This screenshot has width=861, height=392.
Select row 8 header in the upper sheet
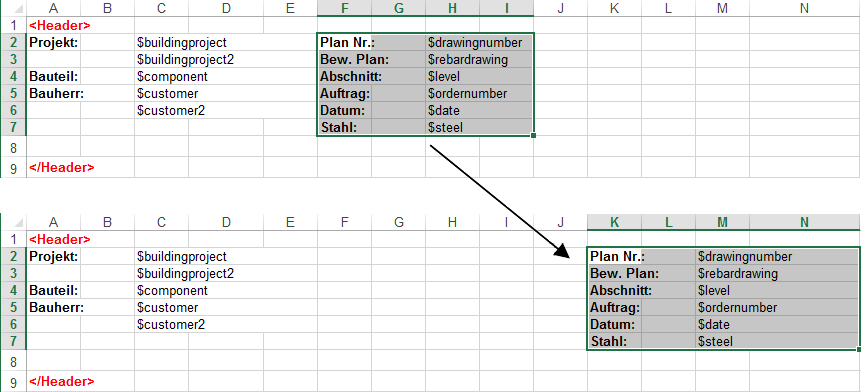pyautogui.click(x=14, y=148)
